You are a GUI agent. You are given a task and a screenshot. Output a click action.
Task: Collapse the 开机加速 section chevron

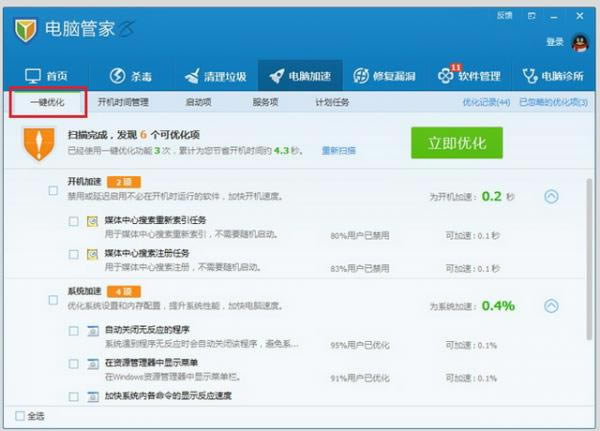(x=551, y=197)
